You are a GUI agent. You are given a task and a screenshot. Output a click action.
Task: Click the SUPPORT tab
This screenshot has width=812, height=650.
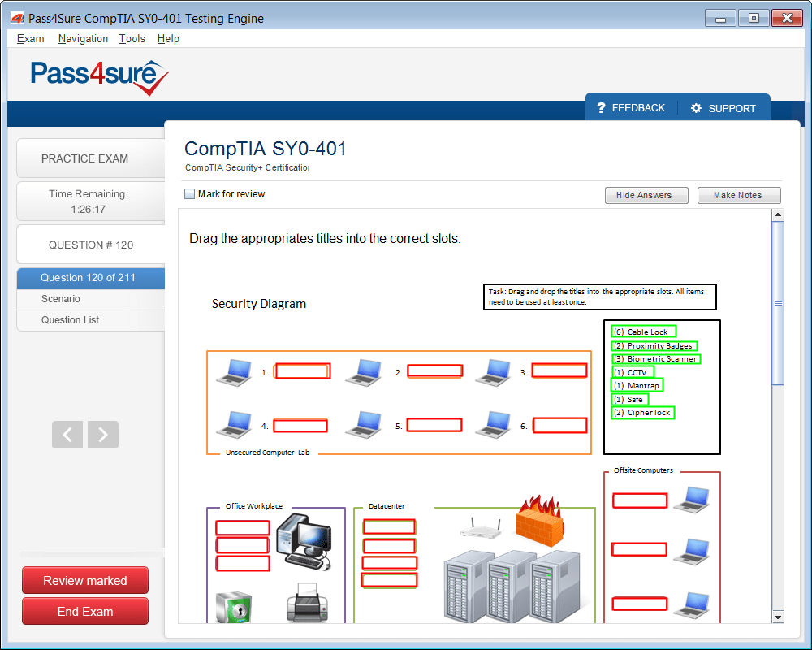click(723, 108)
